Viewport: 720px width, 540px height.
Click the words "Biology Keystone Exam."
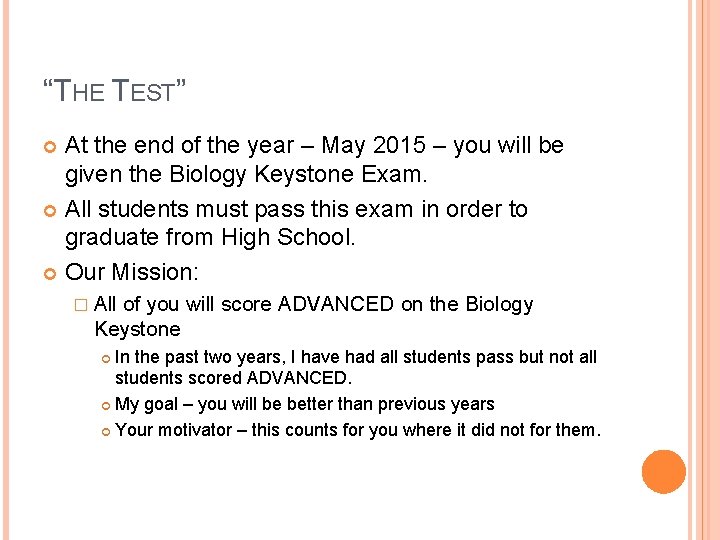(x=298, y=175)
